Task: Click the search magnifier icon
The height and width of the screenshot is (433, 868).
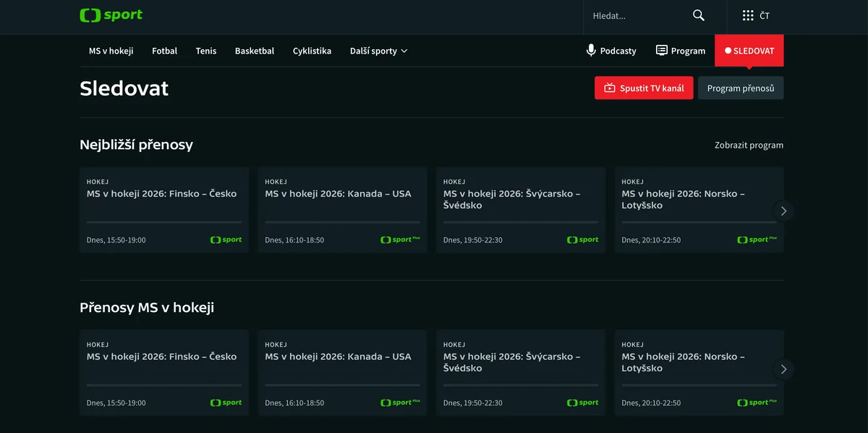Action: (x=699, y=15)
